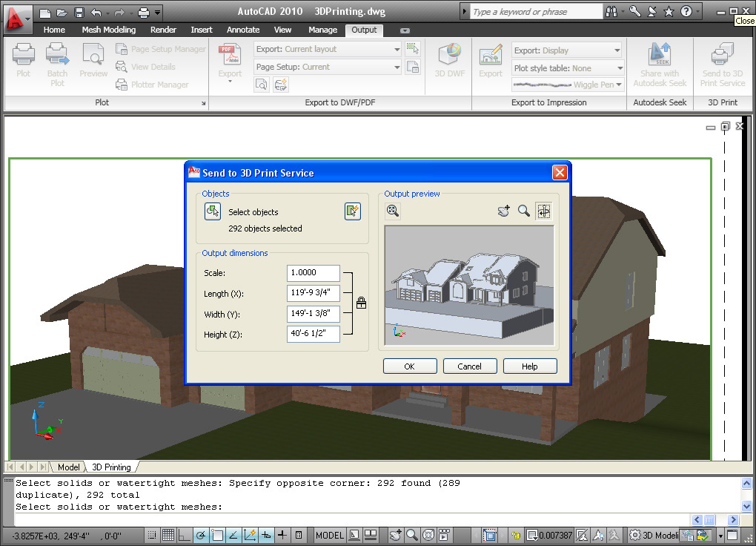Click the Scale input field

[313, 273]
